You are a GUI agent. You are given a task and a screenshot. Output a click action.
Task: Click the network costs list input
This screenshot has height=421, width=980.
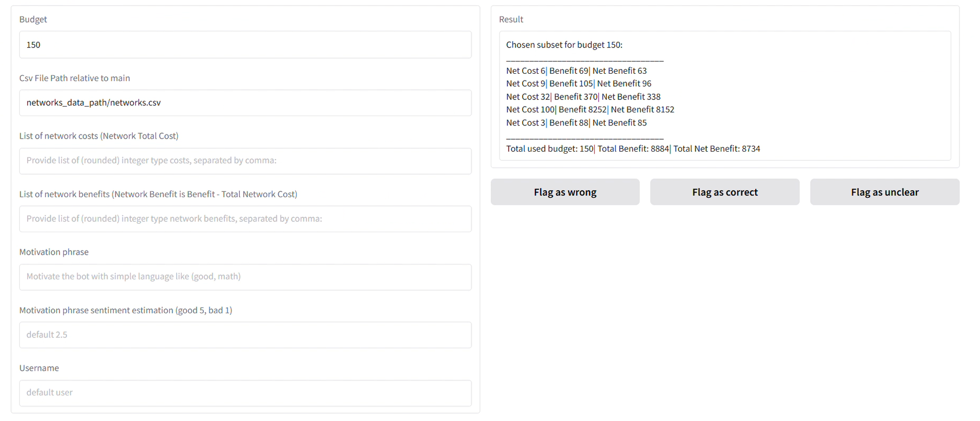[x=245, y=161]
